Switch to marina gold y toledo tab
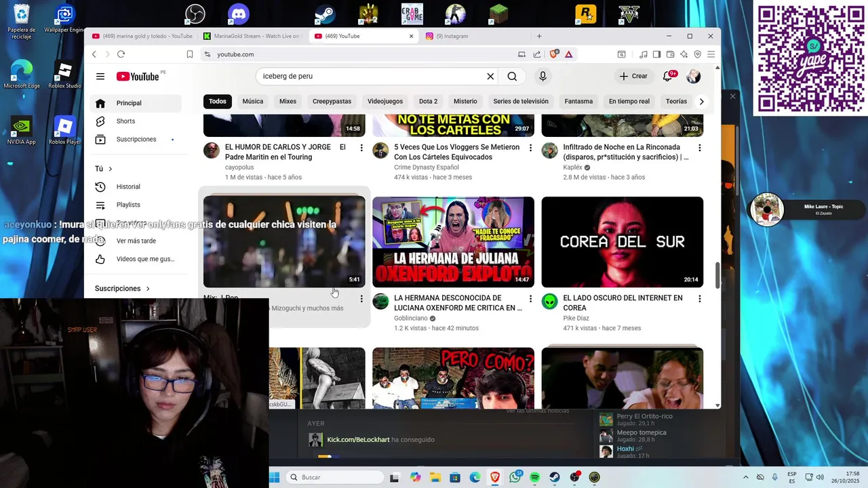 (x=142, y=36)
